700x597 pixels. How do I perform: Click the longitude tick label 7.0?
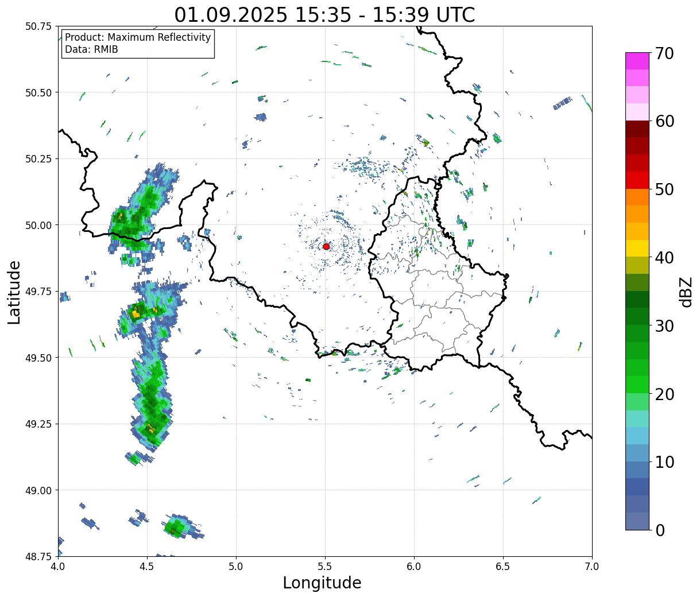point(592,567)
